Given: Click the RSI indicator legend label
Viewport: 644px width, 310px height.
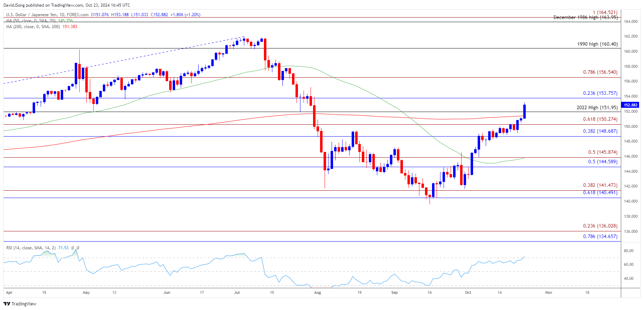Looking at the screenshot, I should click(x=31, y=248).
